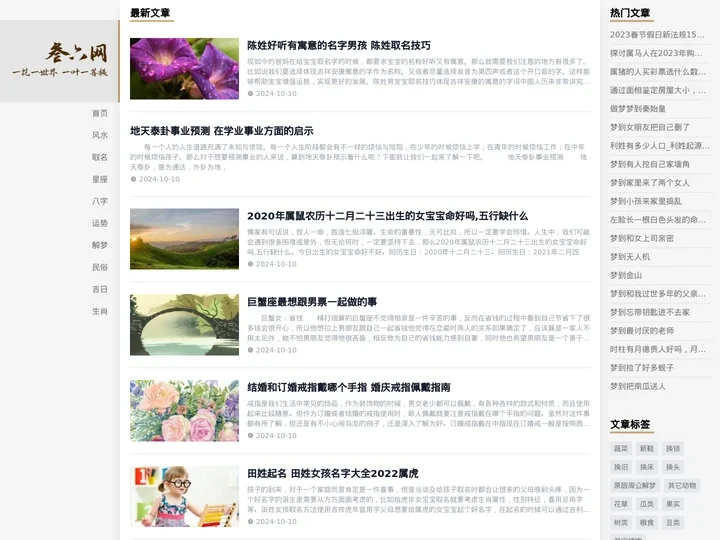Open article 2020年属鼠农历十二月二十三出生的女宝宝
This screenshot has height=540, width=720.
[388, 216]
